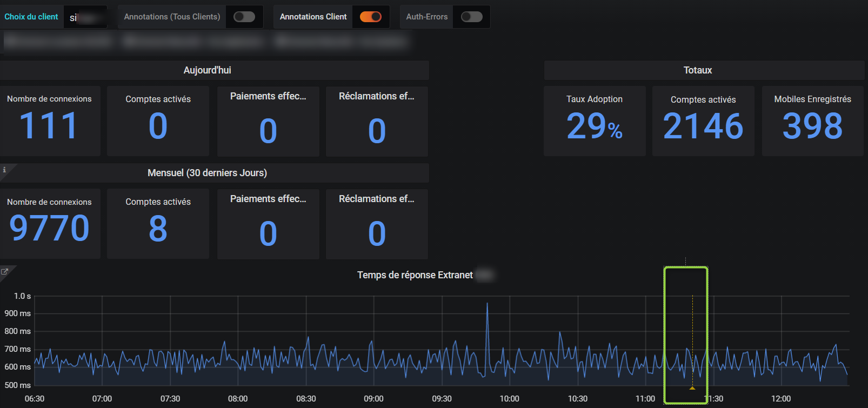The image size is (868, 408).
Task: Open the Totaux panel title menu
Action: pos(698,70)
